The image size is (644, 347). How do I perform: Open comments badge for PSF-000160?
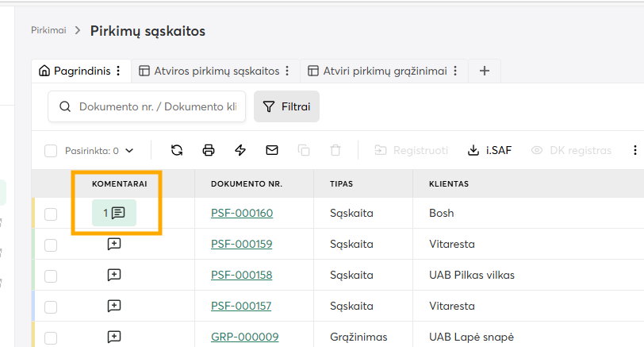114,213
